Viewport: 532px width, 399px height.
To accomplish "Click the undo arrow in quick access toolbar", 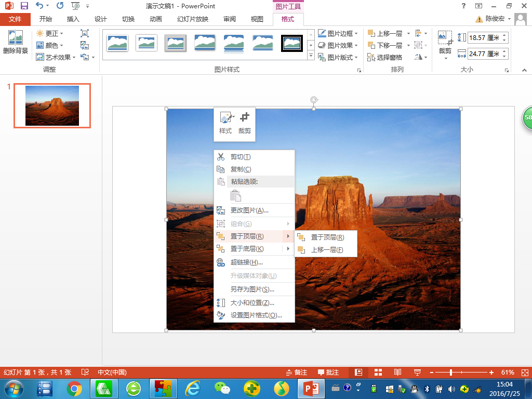I will tap(39, 6).
